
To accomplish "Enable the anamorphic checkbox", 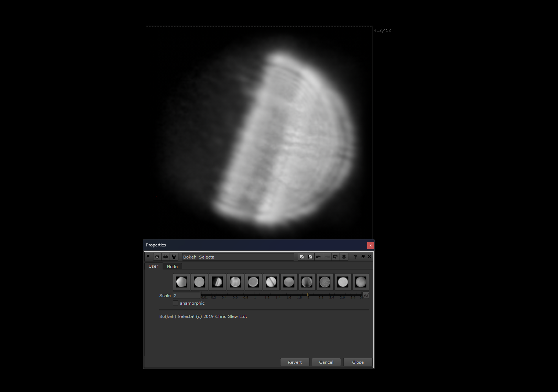I will click(175, 303).
